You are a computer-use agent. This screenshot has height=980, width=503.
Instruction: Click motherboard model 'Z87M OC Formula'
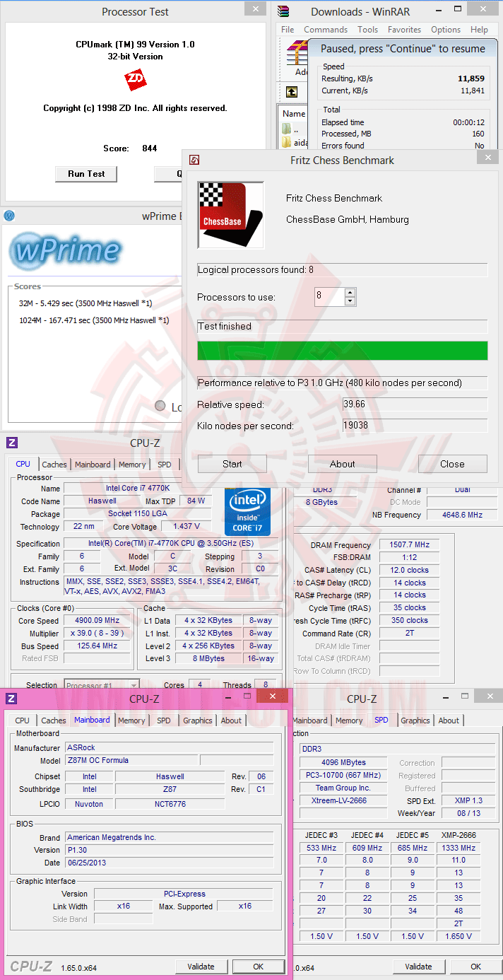pyautogui.click(x=131, y=760)
